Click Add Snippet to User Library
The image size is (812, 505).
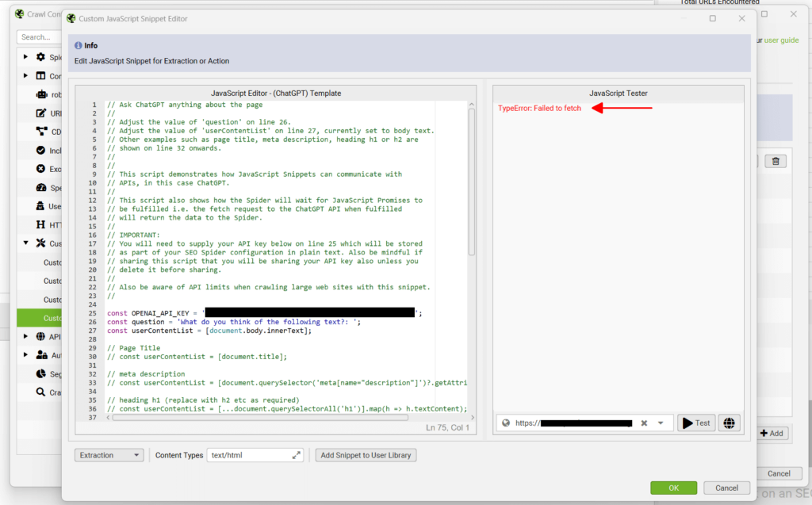point(366,455)
